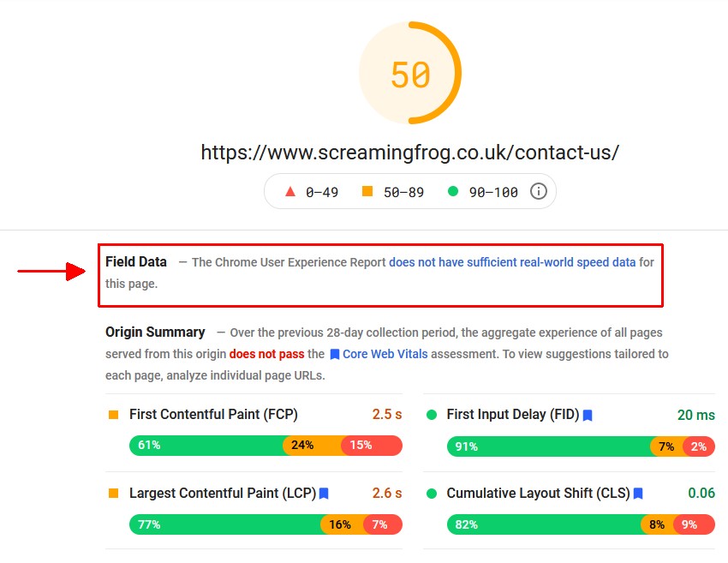Click the bookmark icon next to CLS
This screenshot has width=728, height=563.
point(638,494)
